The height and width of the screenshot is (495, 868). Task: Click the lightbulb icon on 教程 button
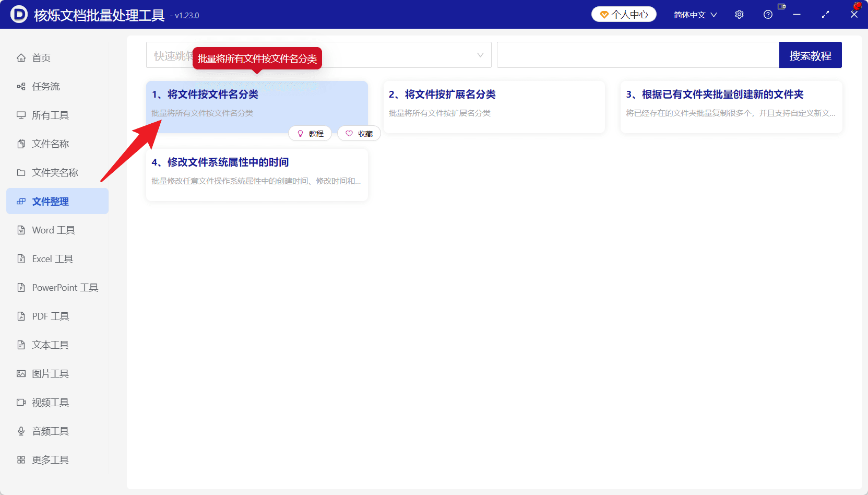point(300,134)
